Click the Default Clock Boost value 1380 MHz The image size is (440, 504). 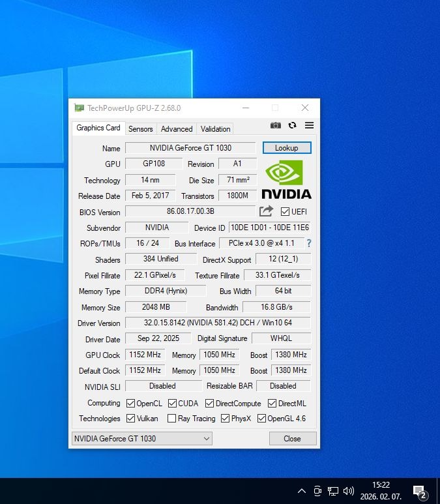click(x=291, y=370)
